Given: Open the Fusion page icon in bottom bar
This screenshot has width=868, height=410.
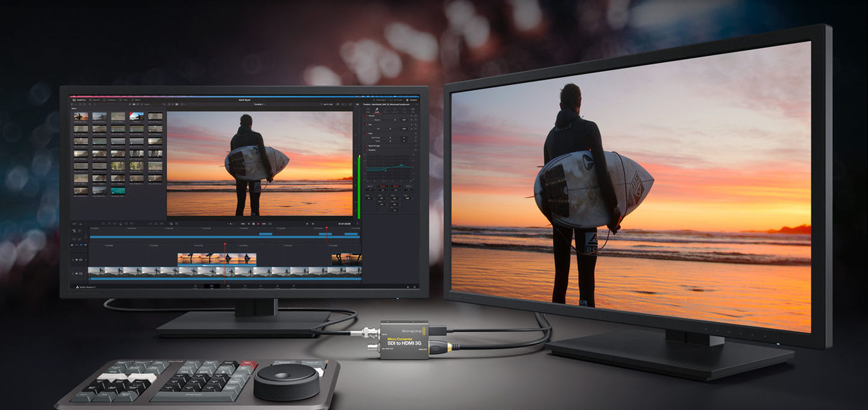Looking at the screenshot, I should 245,286.
